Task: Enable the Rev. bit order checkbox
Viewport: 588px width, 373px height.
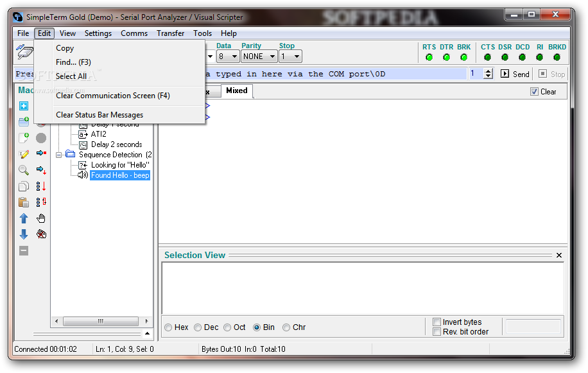Action: (x=437, y=332)
